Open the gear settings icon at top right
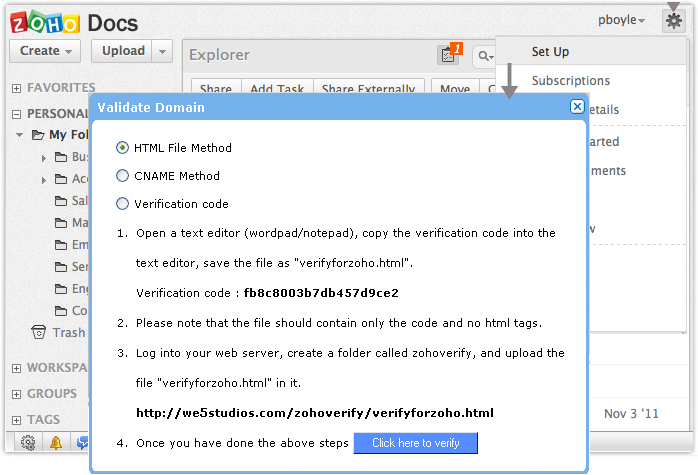This screenshot has height=475, width=698. 673,20
